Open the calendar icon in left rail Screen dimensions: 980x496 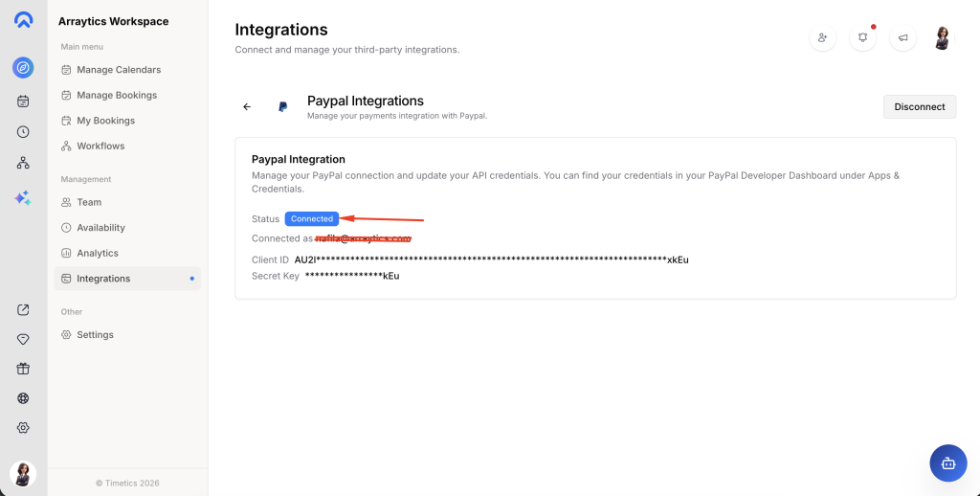23,101
